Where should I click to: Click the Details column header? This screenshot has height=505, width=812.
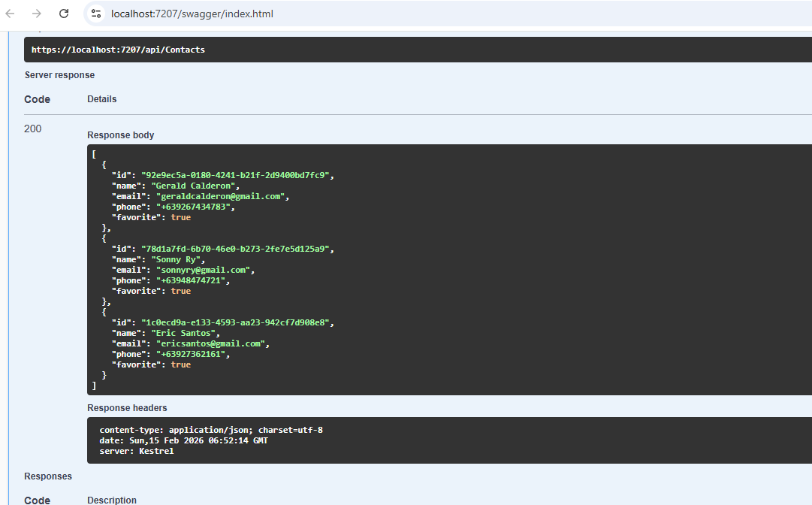[101, 99]
